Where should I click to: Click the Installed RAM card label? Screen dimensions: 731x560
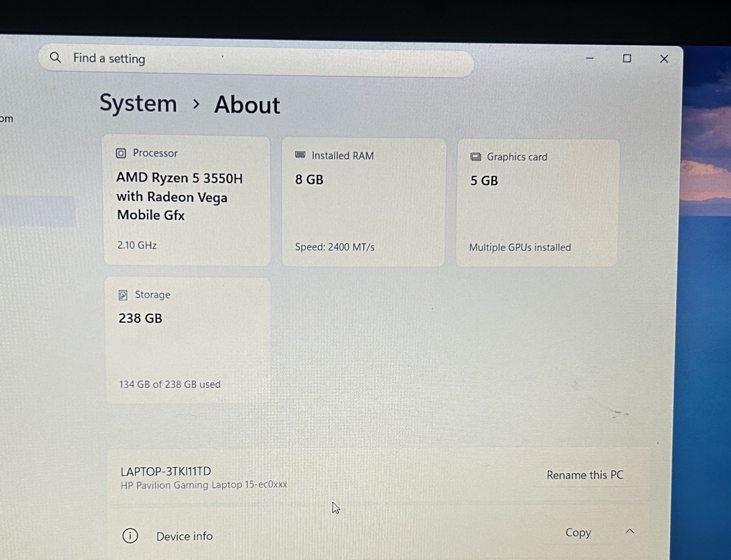[x=343, y=156]
